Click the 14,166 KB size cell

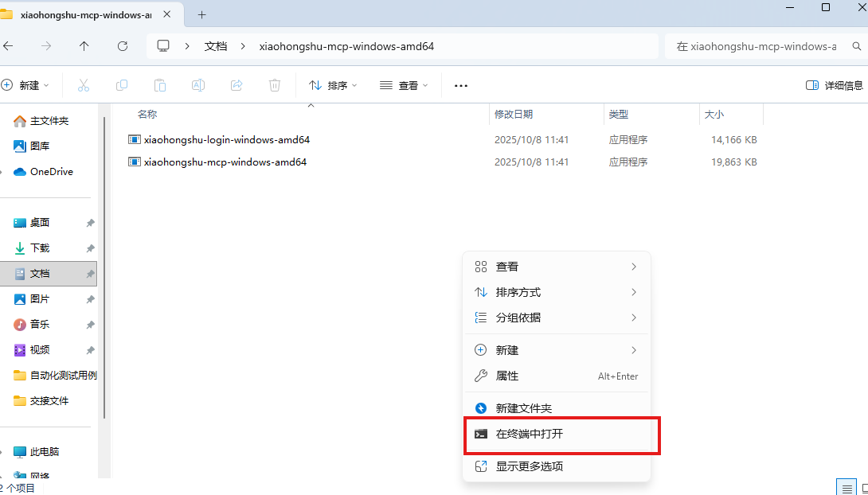(734, 140)
